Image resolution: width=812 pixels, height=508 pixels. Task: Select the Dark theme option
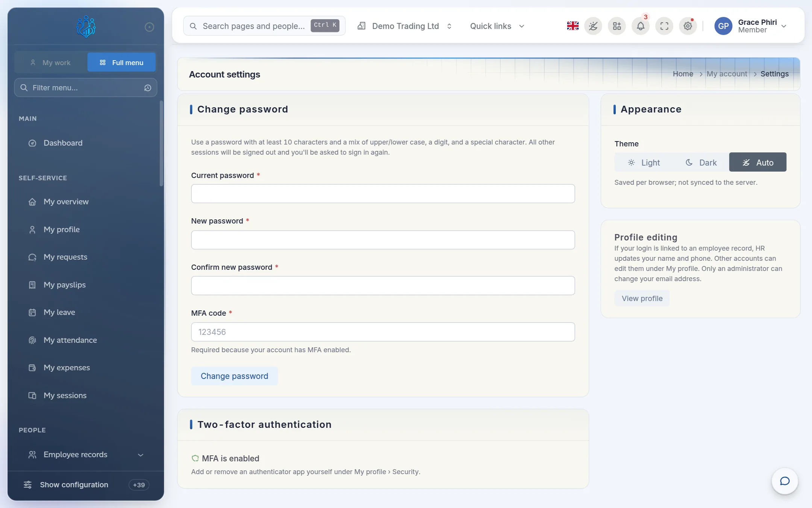[x=701, y=162]
